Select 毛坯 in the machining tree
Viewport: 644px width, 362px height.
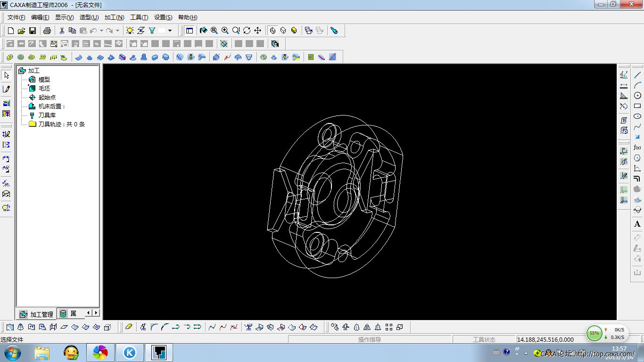tap(44, 89)
